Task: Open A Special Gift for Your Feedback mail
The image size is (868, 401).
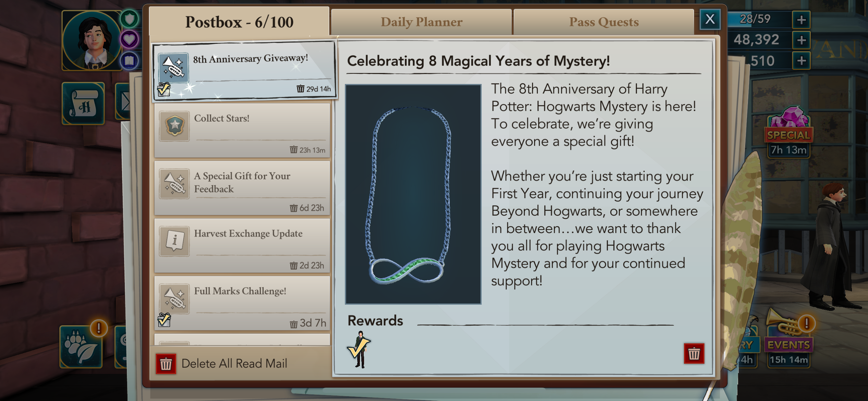Action: (242, 188)
